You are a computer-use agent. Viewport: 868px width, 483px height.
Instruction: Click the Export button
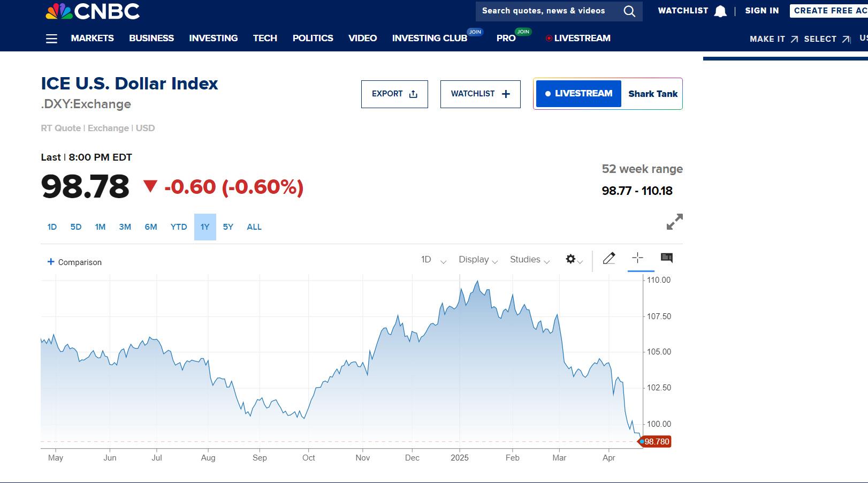pyautogui.click(x=394, y=94)
